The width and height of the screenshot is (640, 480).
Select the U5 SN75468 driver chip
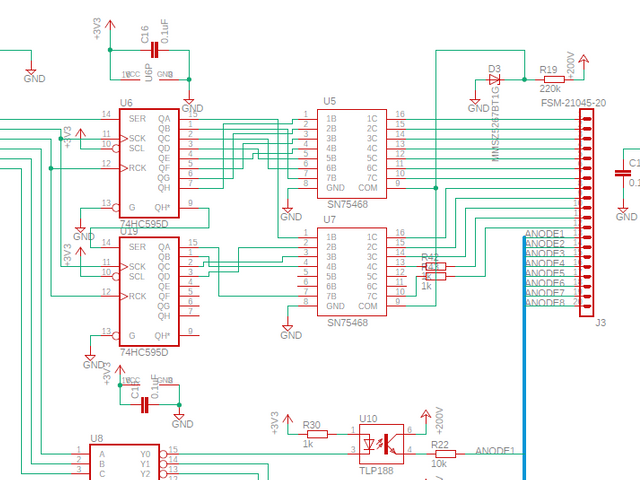[x=352, y=153]
